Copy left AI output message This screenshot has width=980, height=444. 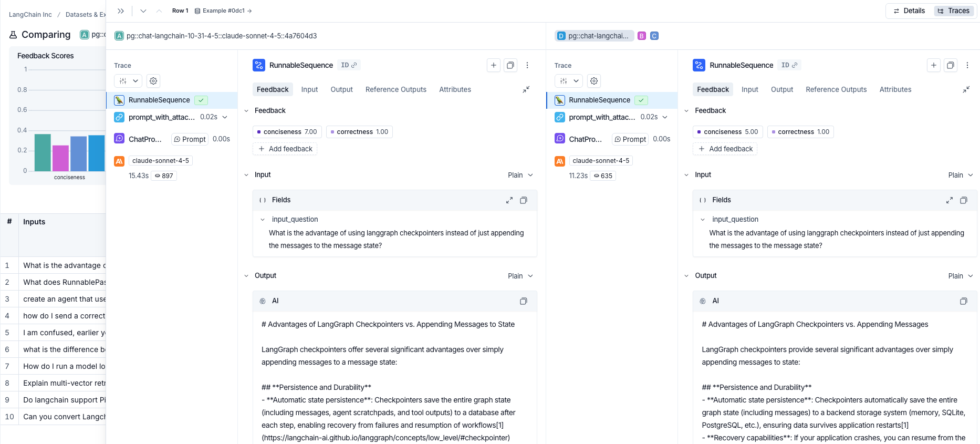tap(524, 301)
